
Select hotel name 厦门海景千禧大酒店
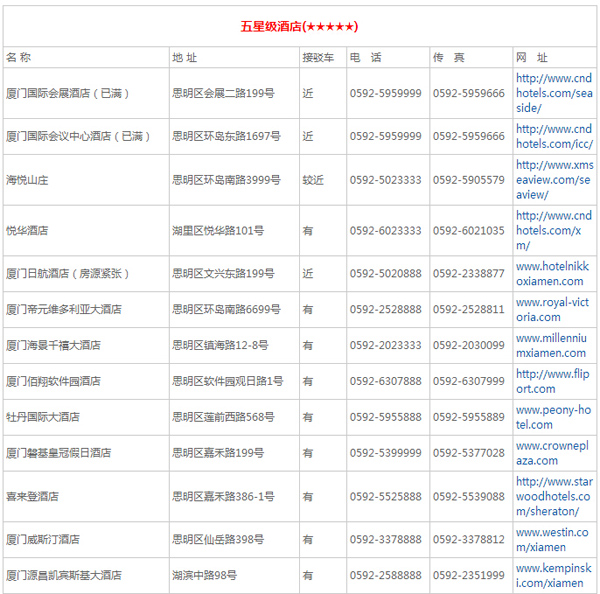(x=53, y=345)
